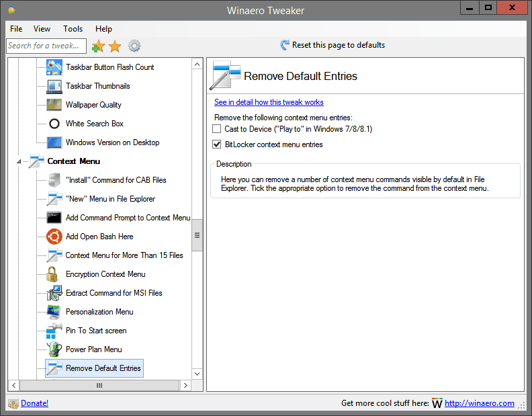
Task: Click the Winaero W logo in status bar
Action: coord(437,403)
